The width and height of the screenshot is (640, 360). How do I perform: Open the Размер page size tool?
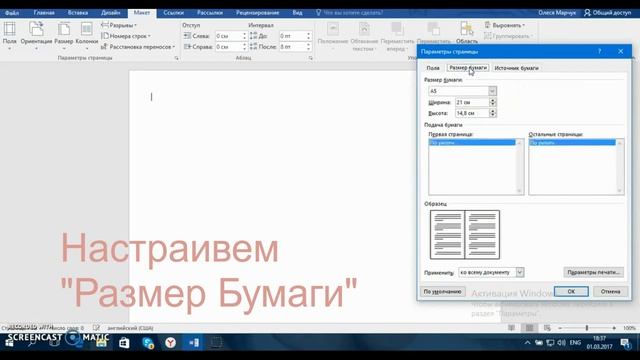64,35
